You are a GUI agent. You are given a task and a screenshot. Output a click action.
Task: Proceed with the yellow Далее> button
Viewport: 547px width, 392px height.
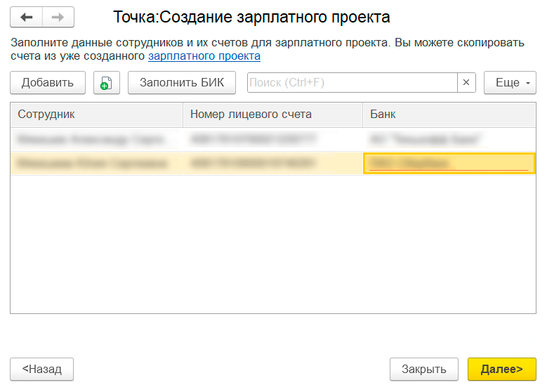click(x=501, y=369)
